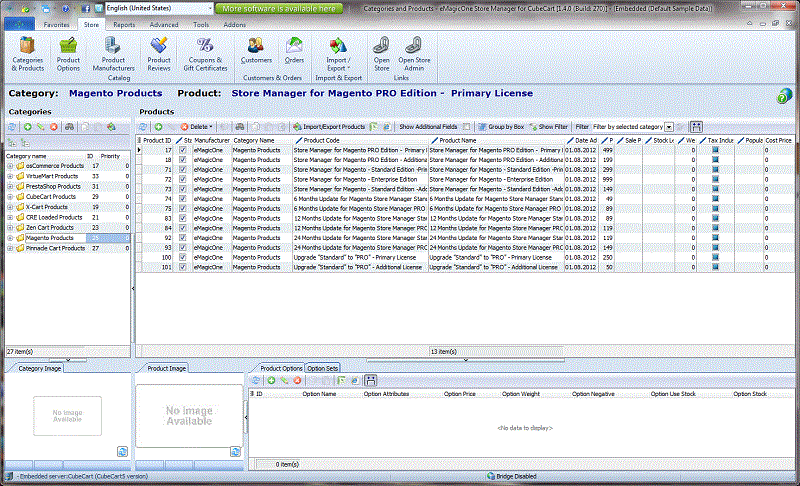Click Bridge Disabled status indicator
Image resolution: width=800 pixels, height=486 pixels.
[511, 476]
